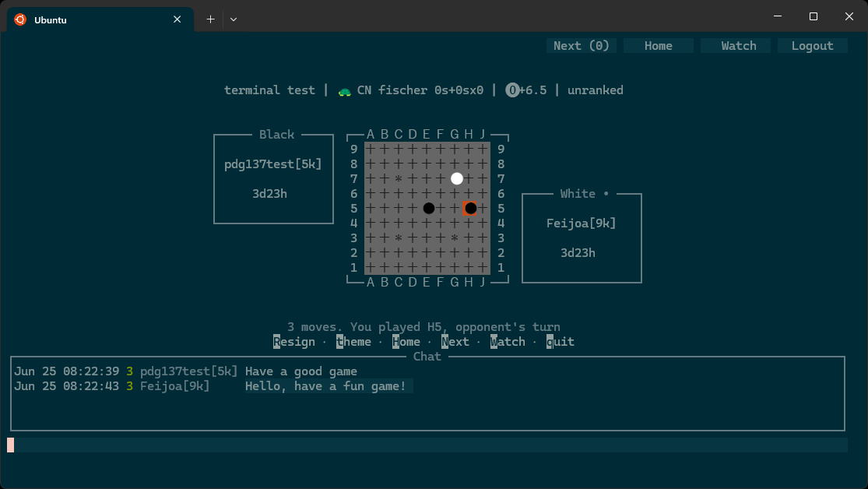Viewport: 868px width, 489px height.
Task: Close the Ubuntu terminal tab
Action: [x=177, y=19]
